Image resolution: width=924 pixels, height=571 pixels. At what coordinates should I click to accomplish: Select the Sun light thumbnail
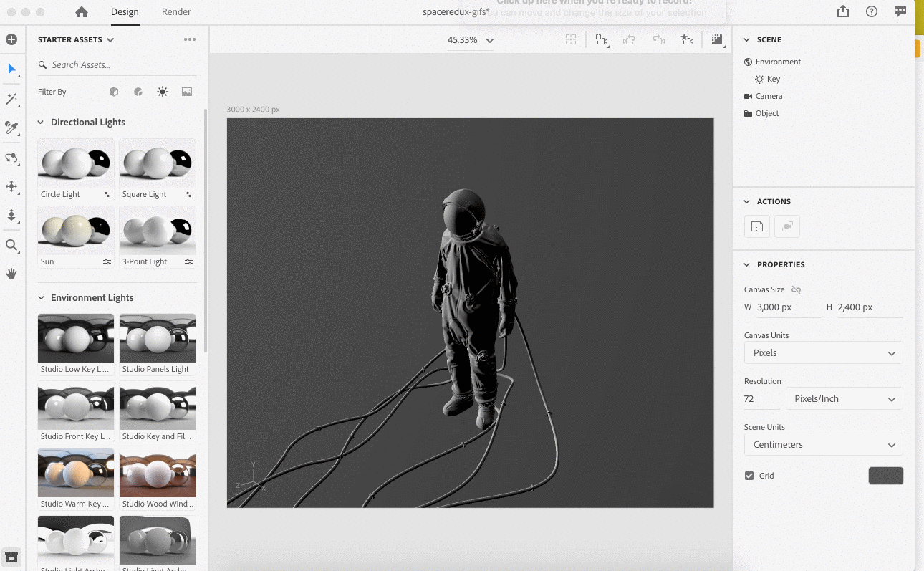pos(76,231)
